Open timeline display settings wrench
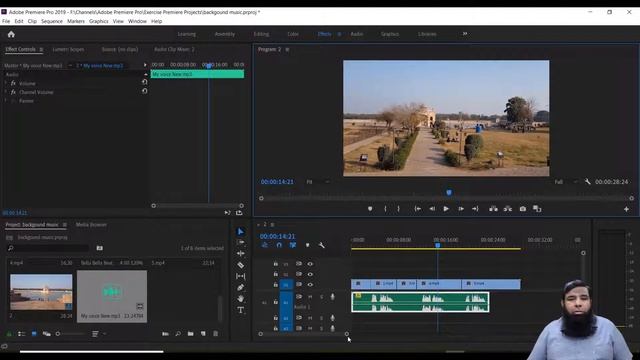 click(321, 245)
